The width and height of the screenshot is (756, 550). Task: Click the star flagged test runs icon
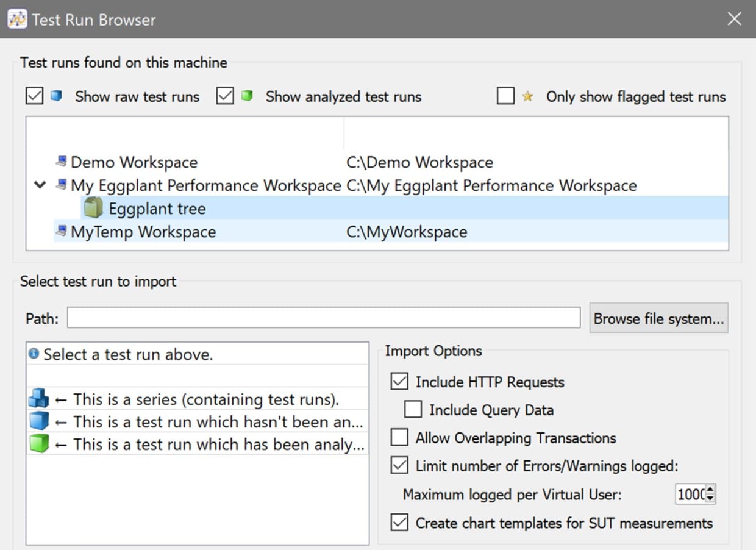coord(527,96)
